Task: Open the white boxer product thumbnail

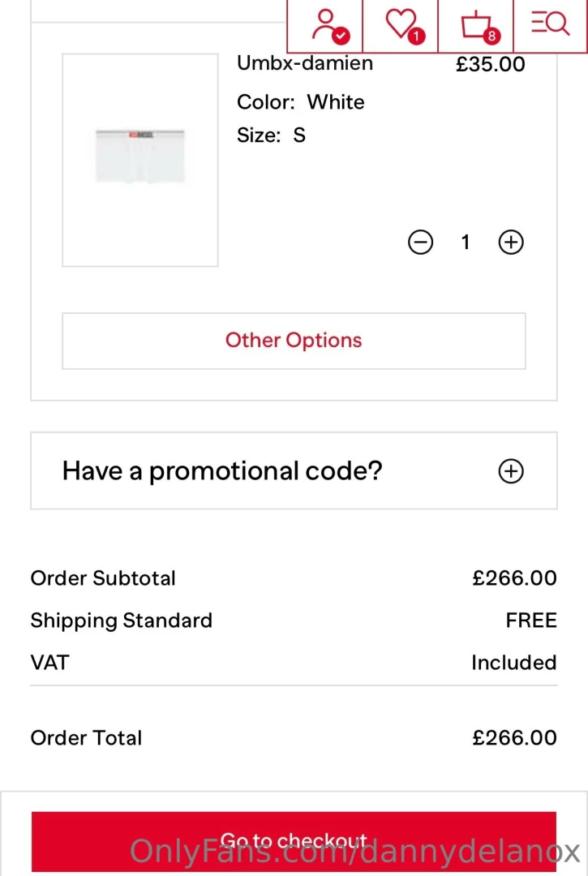Action: tap(140, 160)
